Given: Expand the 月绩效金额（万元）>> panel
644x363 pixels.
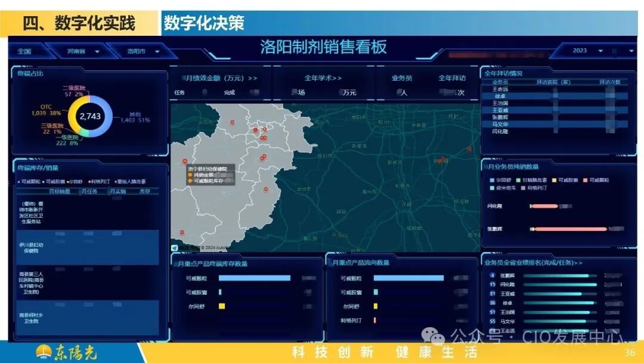Looking at the screenshot, I should coord(221,78).
